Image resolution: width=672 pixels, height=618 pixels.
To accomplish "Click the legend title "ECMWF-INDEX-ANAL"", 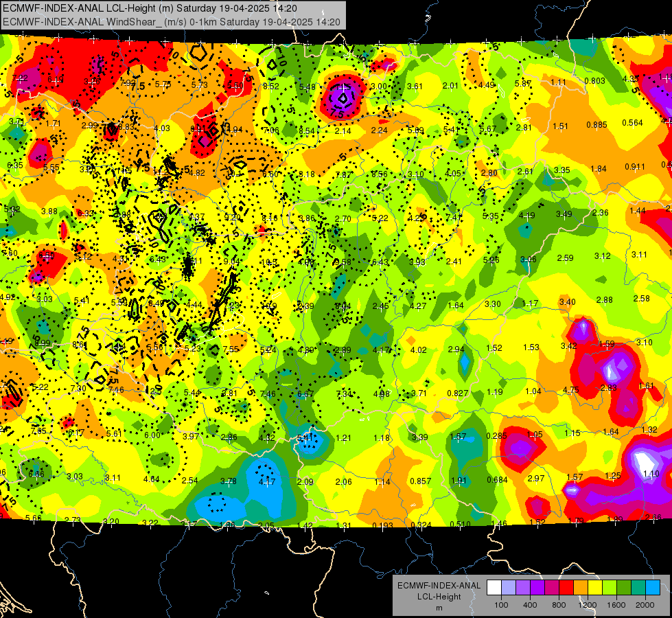I will tap(439, 586).
